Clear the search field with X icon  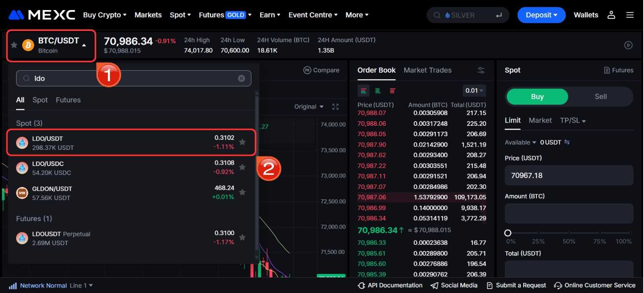tap(242, 78)
